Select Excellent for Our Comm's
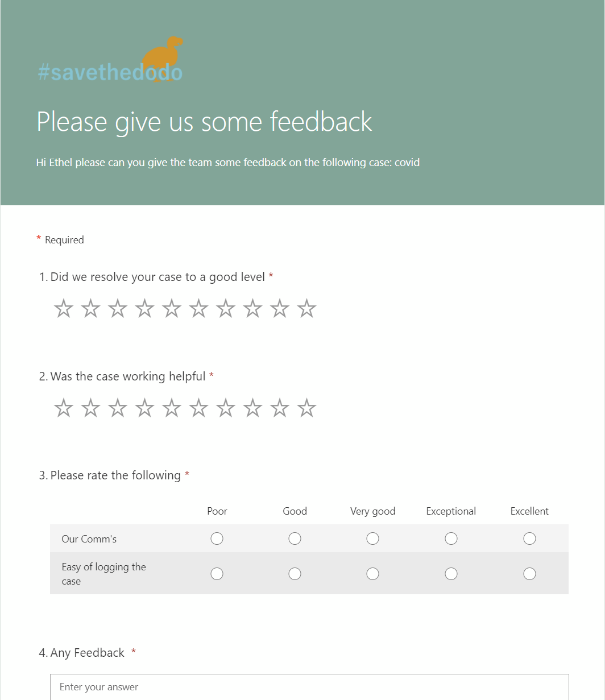 click(529, 539)
